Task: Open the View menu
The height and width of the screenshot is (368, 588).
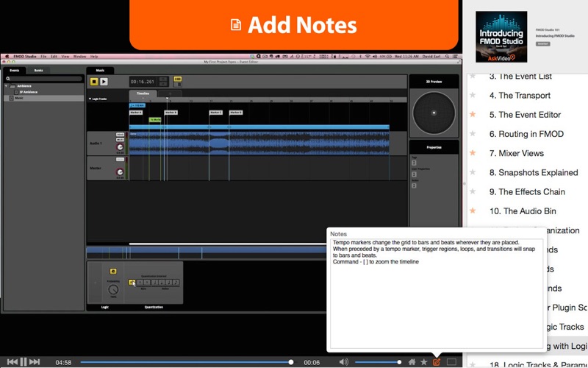Action: pyautogui.click(x=65, y=57)
